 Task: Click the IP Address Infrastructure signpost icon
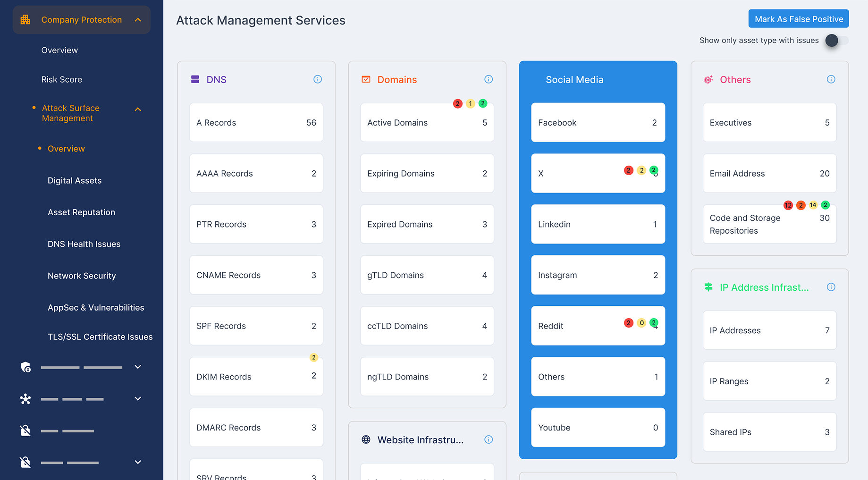708,287
